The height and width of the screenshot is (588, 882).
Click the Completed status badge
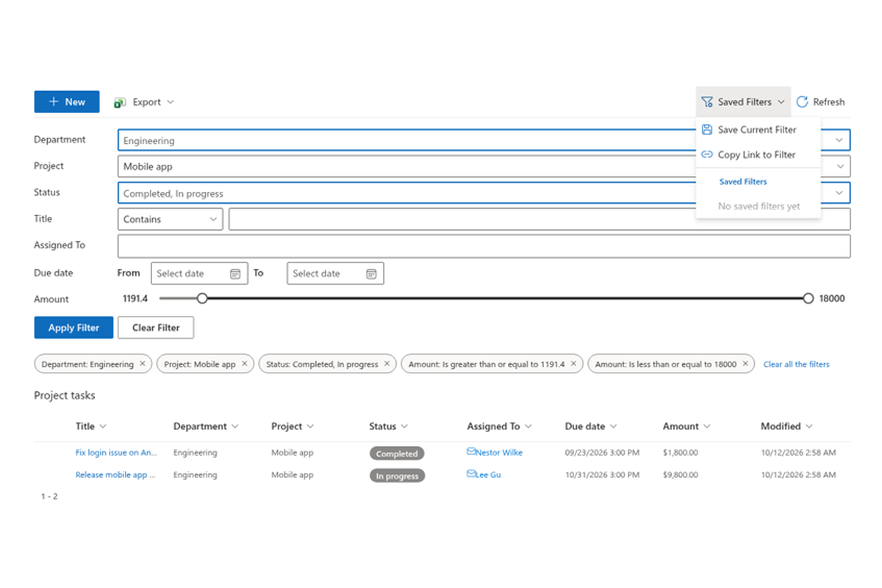397,453
